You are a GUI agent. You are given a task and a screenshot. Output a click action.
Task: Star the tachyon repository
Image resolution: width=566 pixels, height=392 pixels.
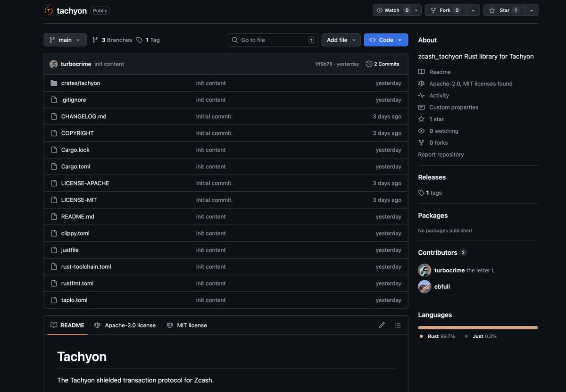(x=504, y=10)
